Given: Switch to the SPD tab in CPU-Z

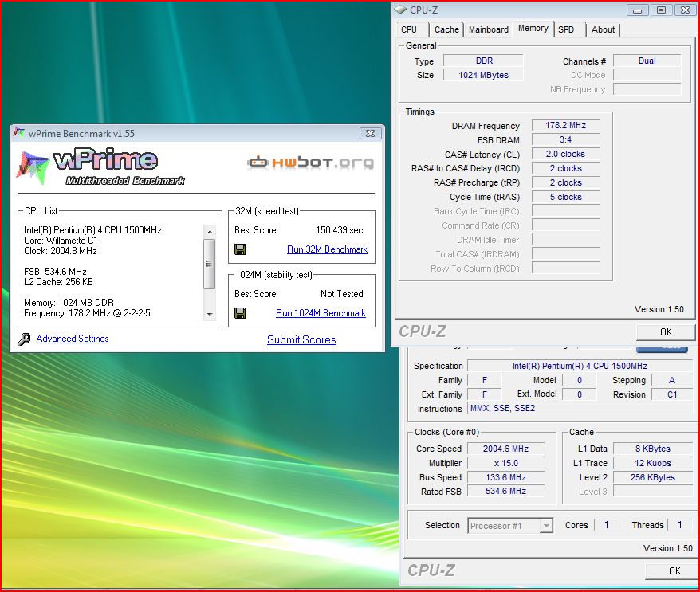Looking at the screenshot, I should click(566, 30).
